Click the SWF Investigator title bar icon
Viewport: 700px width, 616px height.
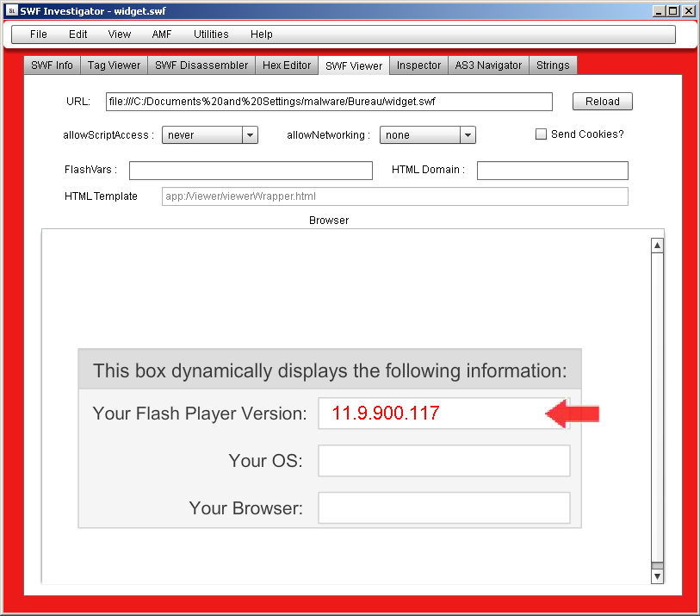click(10, 10)
